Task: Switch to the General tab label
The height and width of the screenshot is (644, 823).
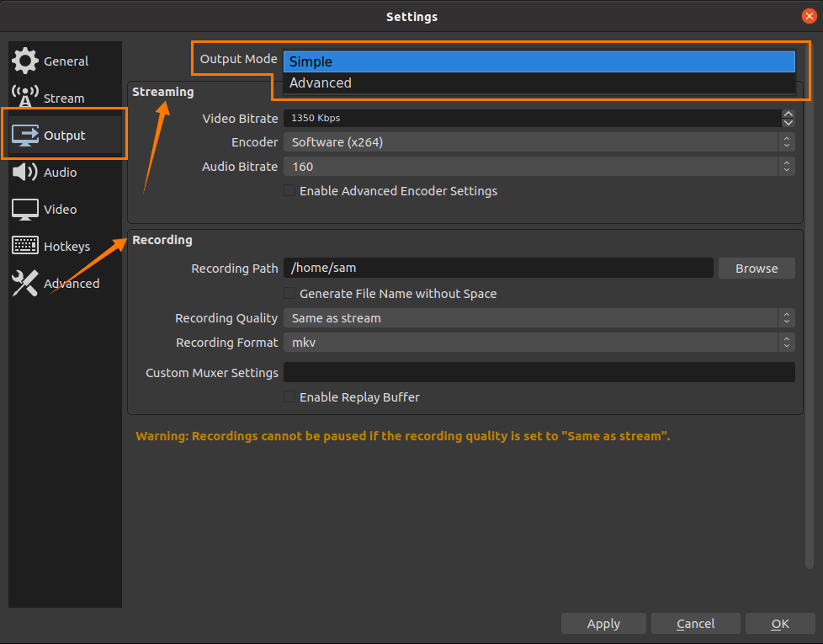Action: [x=66, y=61]
